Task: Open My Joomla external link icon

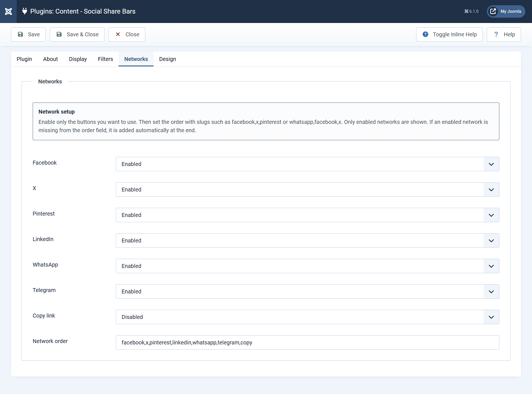Action: [493, 11]
